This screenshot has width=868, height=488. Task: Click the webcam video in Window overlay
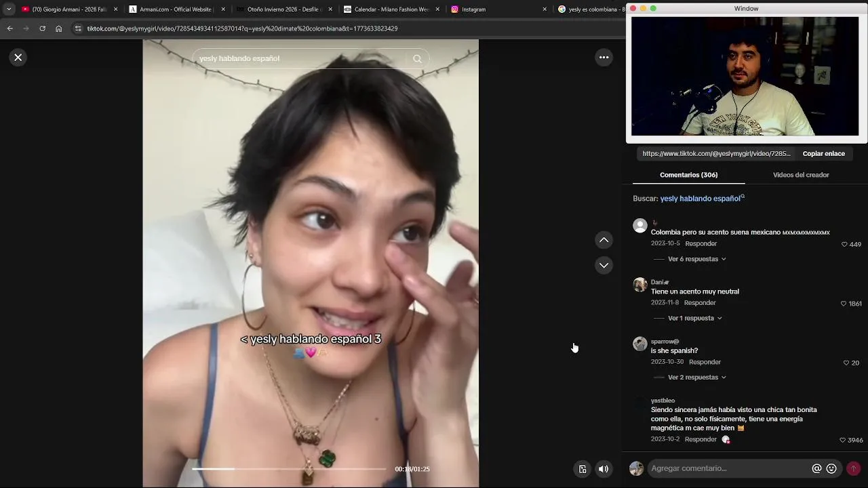pos(745,77)
